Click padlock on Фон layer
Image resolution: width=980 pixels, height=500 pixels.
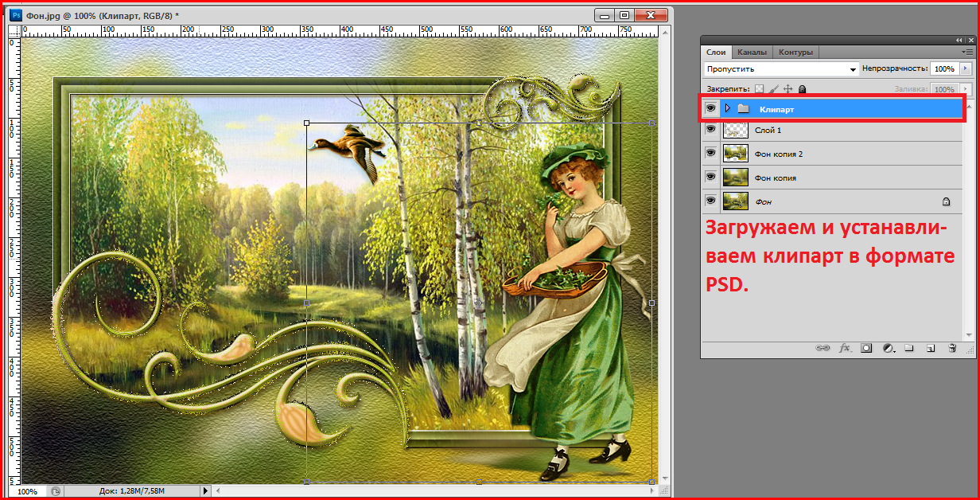[x=946, y=201]
